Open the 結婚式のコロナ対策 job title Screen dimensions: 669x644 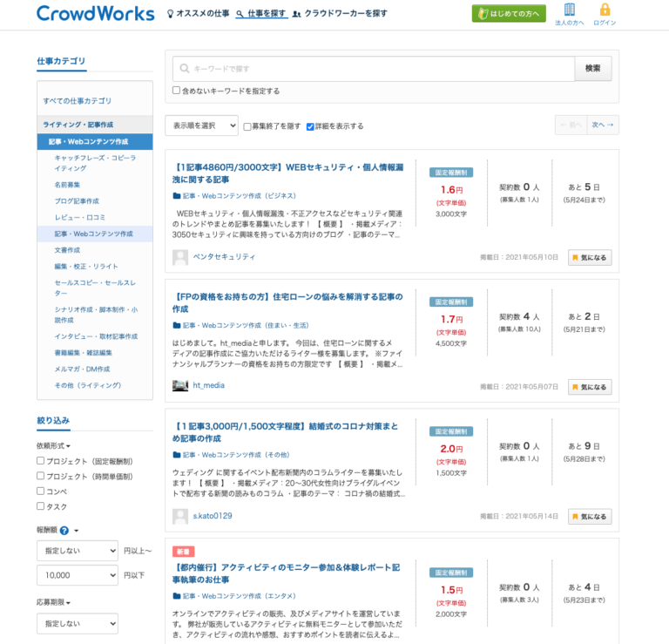click(286, 432)
